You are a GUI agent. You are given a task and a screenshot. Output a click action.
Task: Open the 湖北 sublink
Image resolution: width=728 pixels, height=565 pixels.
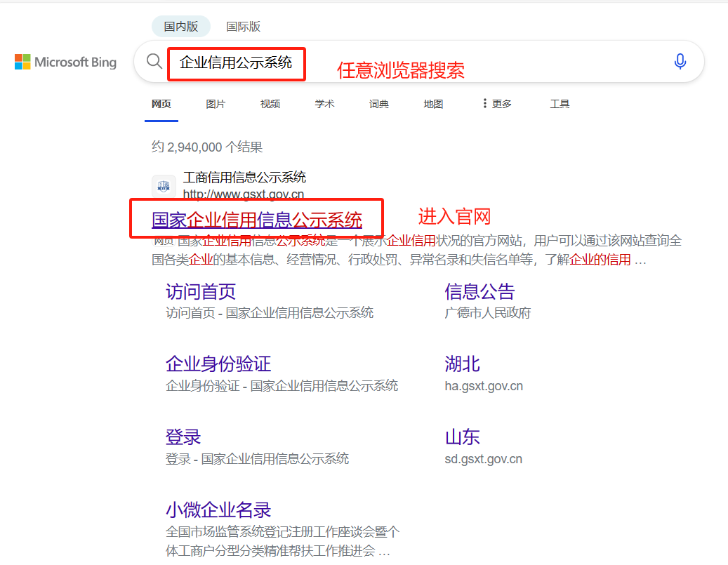click(462, 364)
